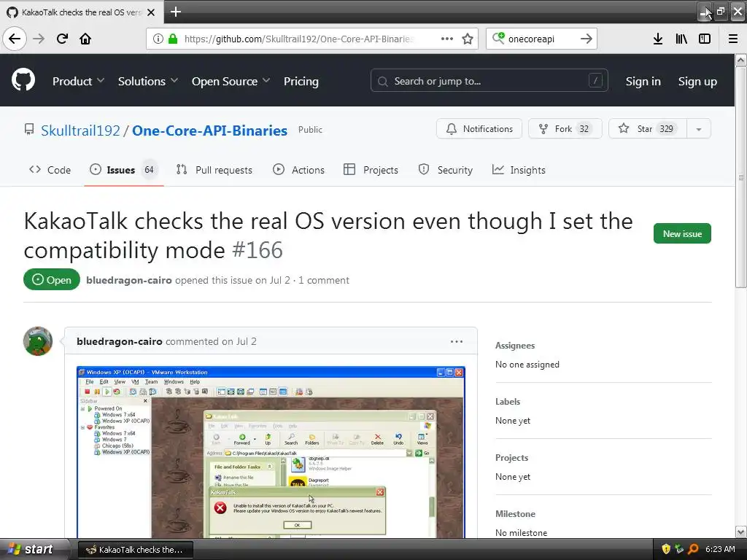Viewport: 747px width, 560px height.
Task: Click bluedragon-cairo name in comment header
Action: (120, 341)
